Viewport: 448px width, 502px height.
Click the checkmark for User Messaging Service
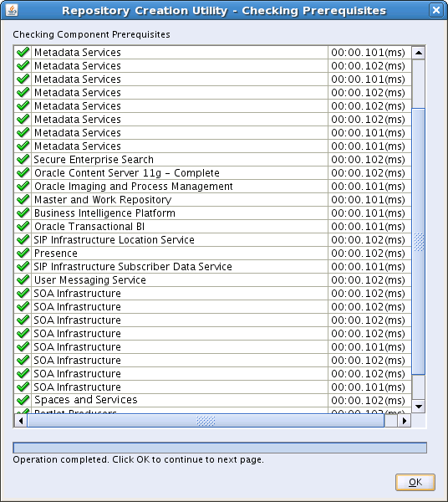[x=23, y=279]
